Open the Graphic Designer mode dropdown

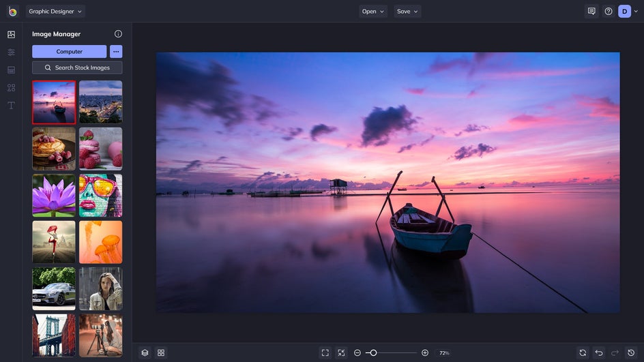click(x=55, y=12)
